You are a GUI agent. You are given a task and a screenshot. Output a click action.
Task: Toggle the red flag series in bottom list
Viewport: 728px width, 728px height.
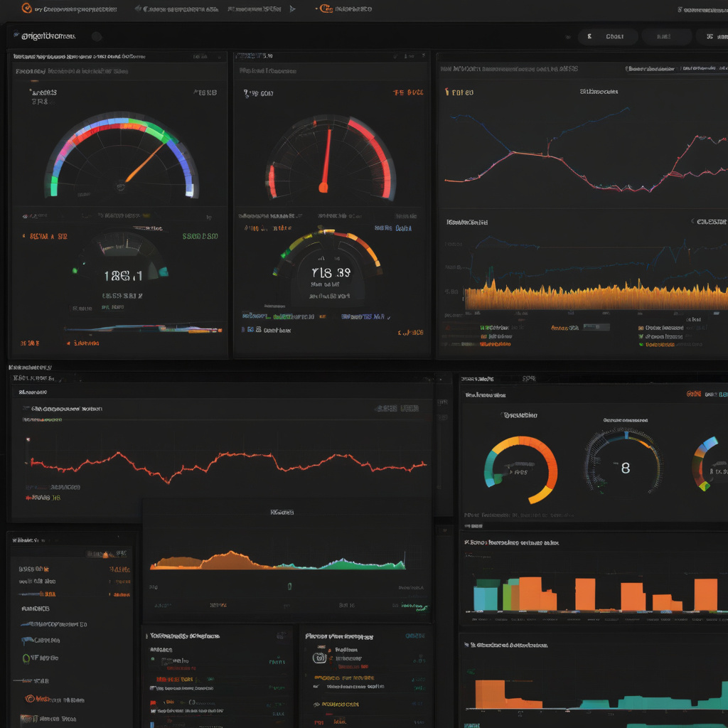coord(153,702)
